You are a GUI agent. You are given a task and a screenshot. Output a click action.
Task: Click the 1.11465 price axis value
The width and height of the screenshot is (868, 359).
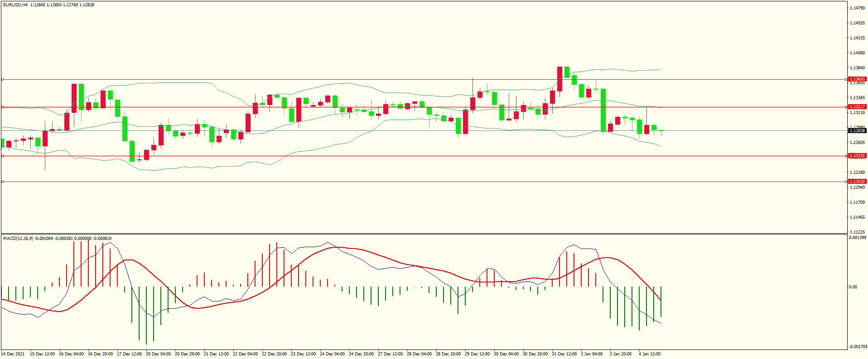857,217
